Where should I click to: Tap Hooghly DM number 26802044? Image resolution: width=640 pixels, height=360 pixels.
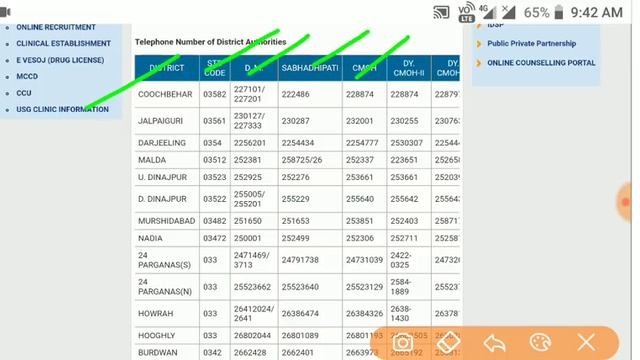(x=252, y=336)
